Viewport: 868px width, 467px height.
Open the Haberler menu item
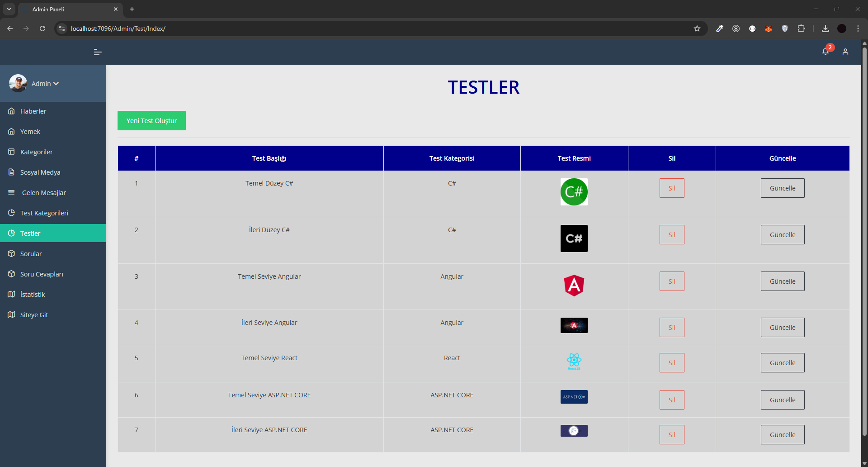point(53,111)
